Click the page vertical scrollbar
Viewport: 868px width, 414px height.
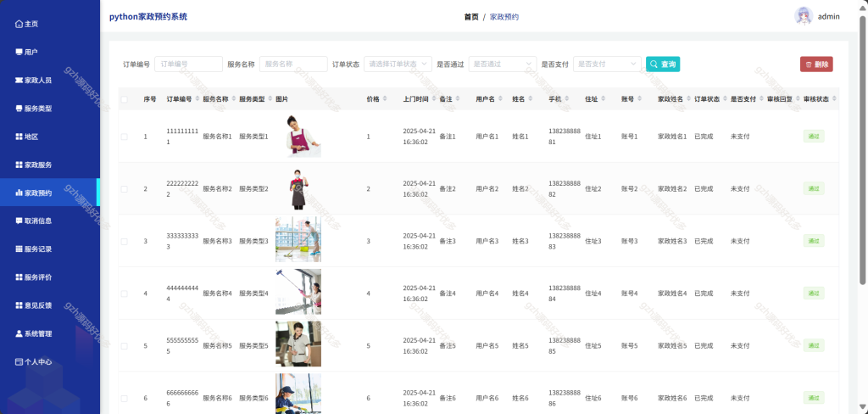click(863, 149)
